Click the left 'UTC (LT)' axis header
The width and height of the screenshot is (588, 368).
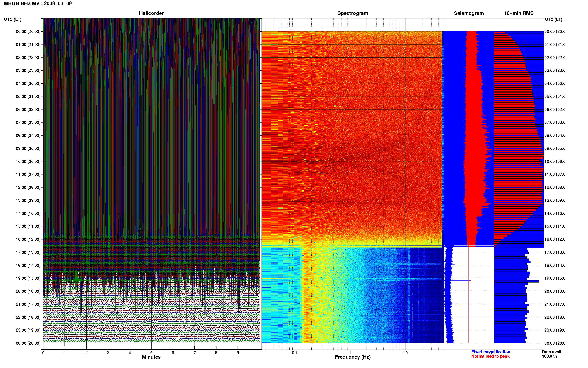(x=13, y=19)
